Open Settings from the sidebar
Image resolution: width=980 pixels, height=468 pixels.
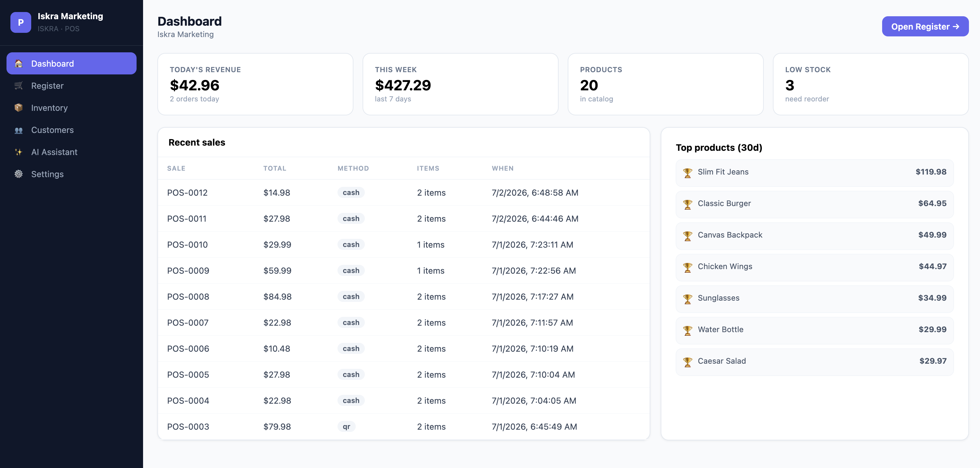(x=72, y=174)
